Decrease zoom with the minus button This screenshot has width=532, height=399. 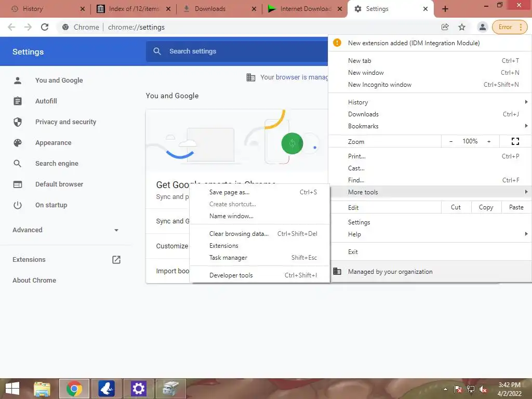[x=451, y=141]
